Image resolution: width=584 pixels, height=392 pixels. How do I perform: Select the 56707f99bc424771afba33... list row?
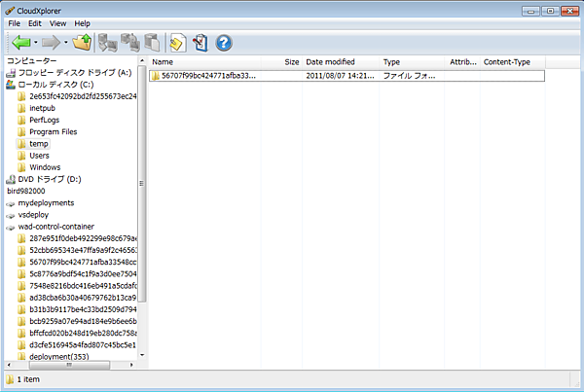click(347, 76)
